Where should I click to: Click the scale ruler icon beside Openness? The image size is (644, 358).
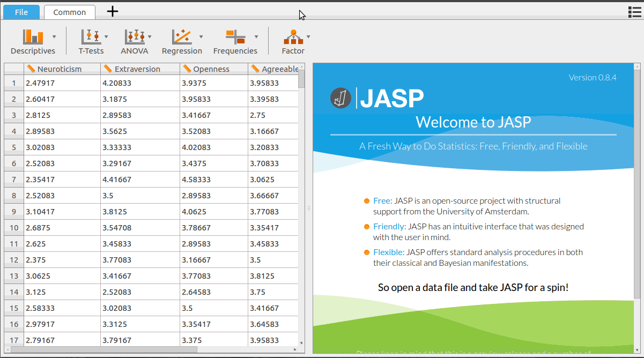[187, 69]
